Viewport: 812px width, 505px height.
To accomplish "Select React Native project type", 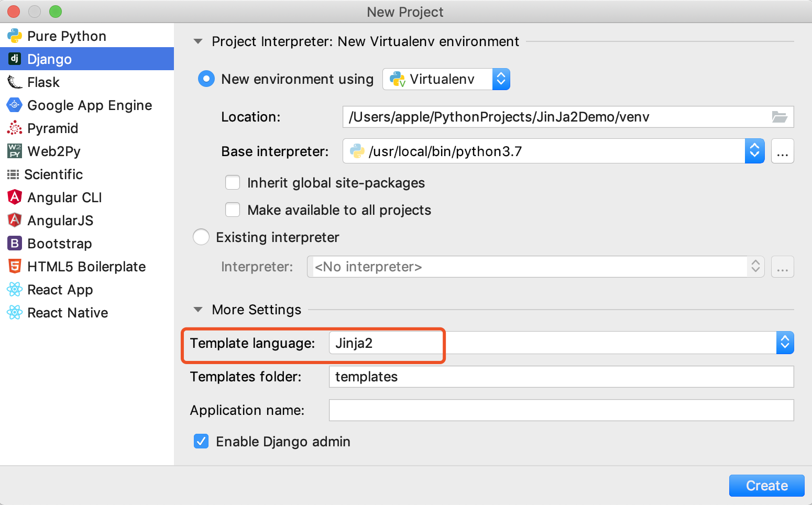I will (x=68, y=313).
